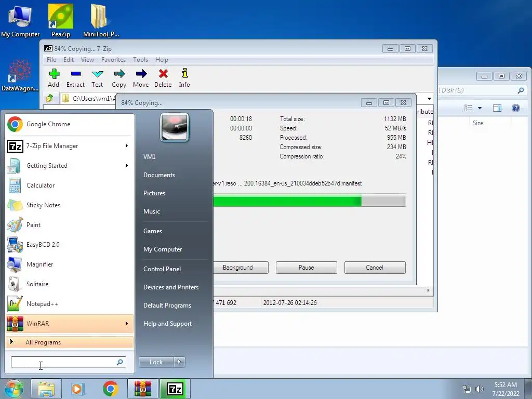The height and width of the screenshot is (399, 532).
Task: Click search magnifier in Explorer window
Action: tap(521, 90)
